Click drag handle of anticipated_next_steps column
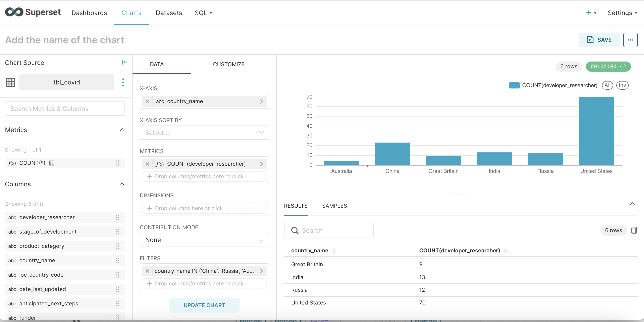This screenshot has height=322, width=644. (x=118, y=304)
